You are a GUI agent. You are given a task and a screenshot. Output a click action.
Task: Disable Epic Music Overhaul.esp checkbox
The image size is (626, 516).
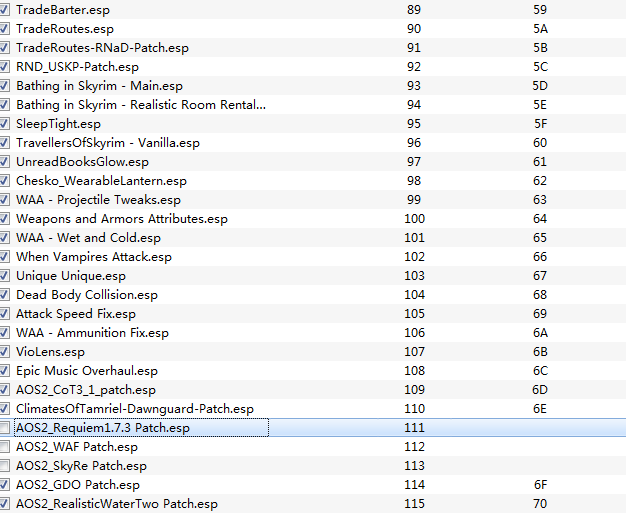click(4, 371)
